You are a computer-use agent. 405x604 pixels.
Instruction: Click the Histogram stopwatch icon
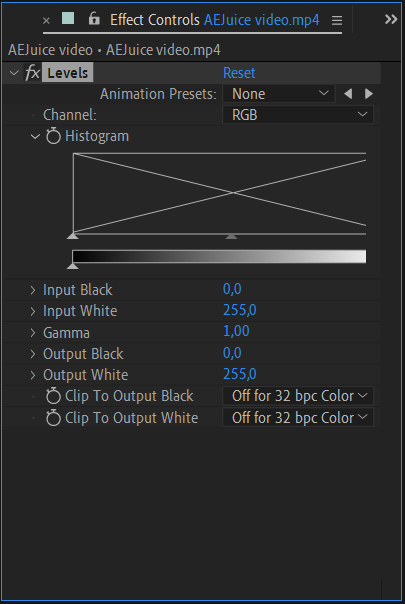pos(53,136)
